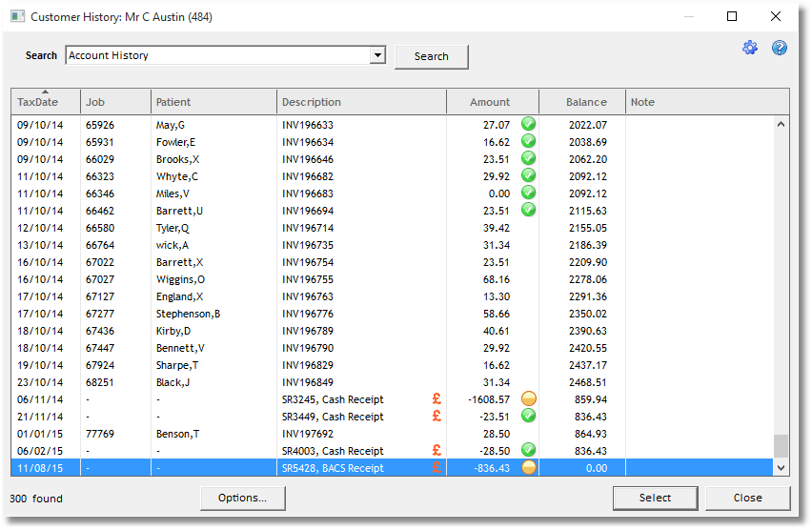Select row with patient Barrett,X
Screen dimensions: 812x530
click(x=393, y=261)
